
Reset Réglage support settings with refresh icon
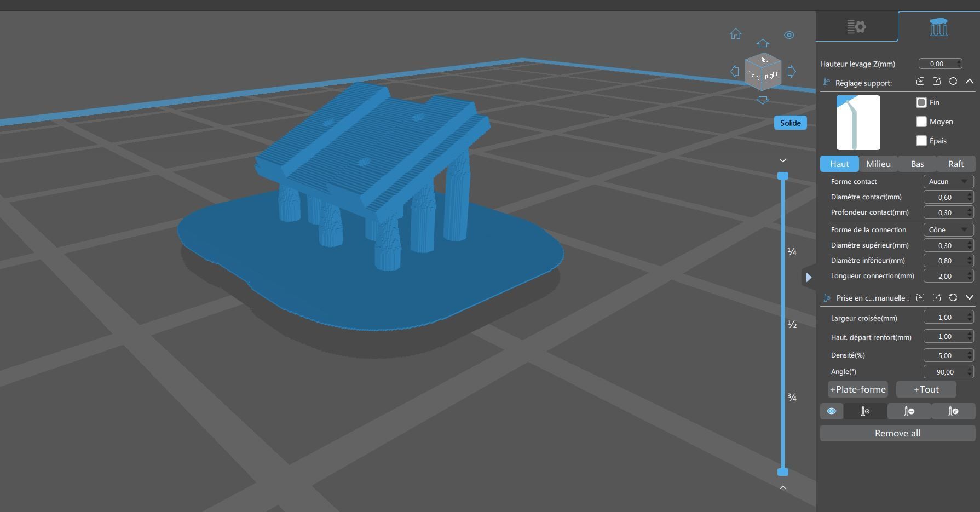tap(953, 81)
